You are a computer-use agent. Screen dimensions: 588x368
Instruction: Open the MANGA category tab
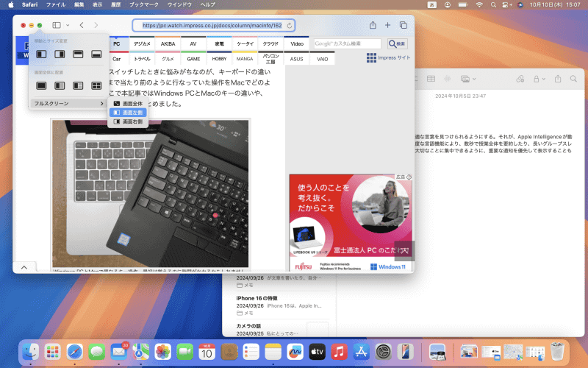pyautogui.click(x=245, y=59)
